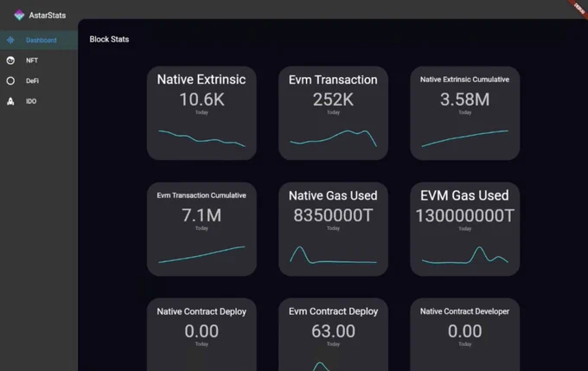Viewport: 588px width, 371px height.
Task: Click the 252K value
Action: point(333,99)
